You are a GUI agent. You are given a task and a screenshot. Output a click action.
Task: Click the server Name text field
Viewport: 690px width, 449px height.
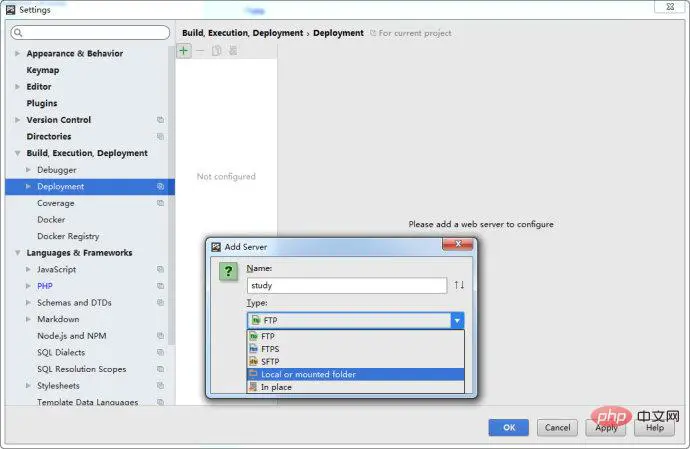coord(346,285)
